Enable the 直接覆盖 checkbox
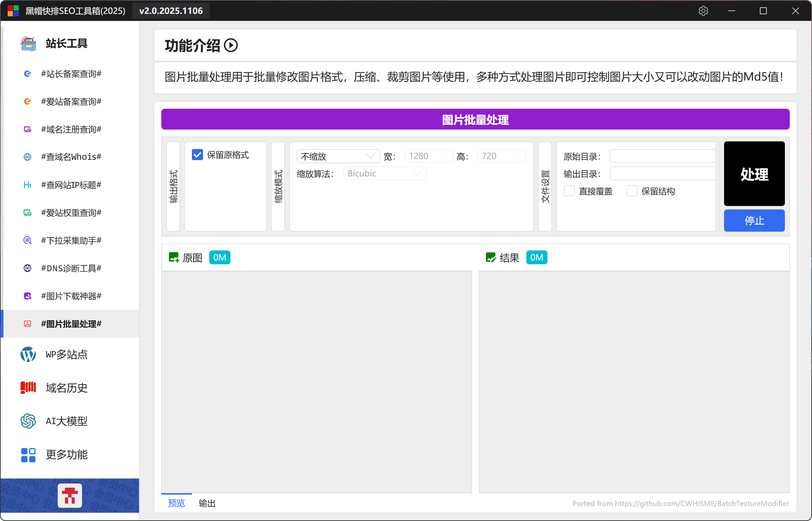Image resolution: width=812 pixels, height=521 pixels. click(569, 191)
